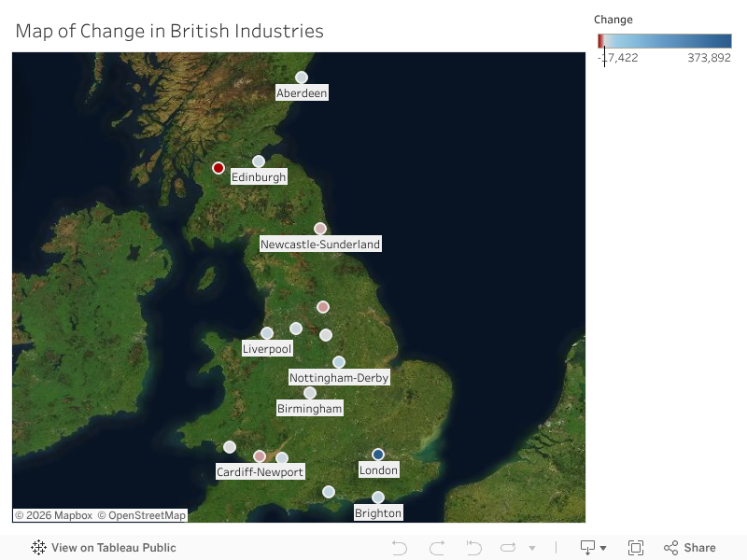Reset the visualization to its original view
The width and height of the screenshot is (747, 560).
(x=473, y=547)
